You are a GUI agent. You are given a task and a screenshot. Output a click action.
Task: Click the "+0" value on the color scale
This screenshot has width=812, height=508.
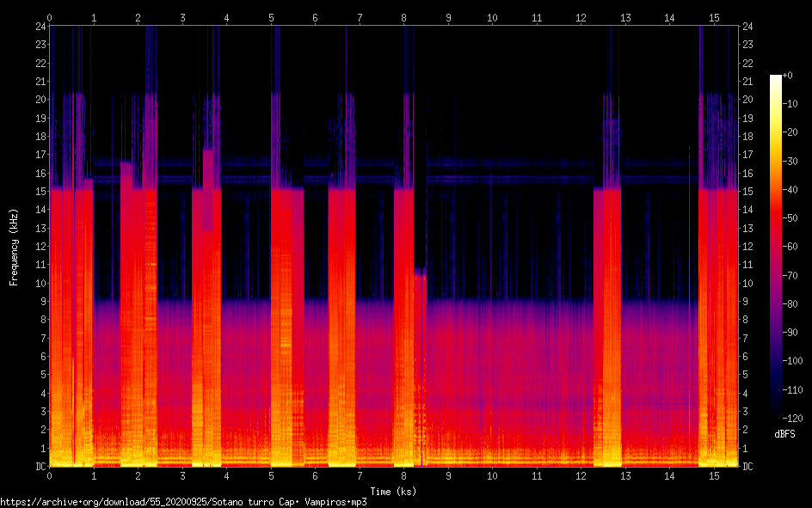tap(787, 76)
